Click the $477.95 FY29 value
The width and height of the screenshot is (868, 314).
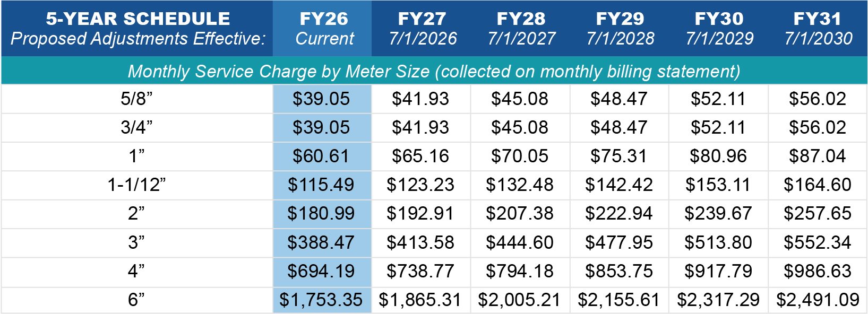(618, 242)
